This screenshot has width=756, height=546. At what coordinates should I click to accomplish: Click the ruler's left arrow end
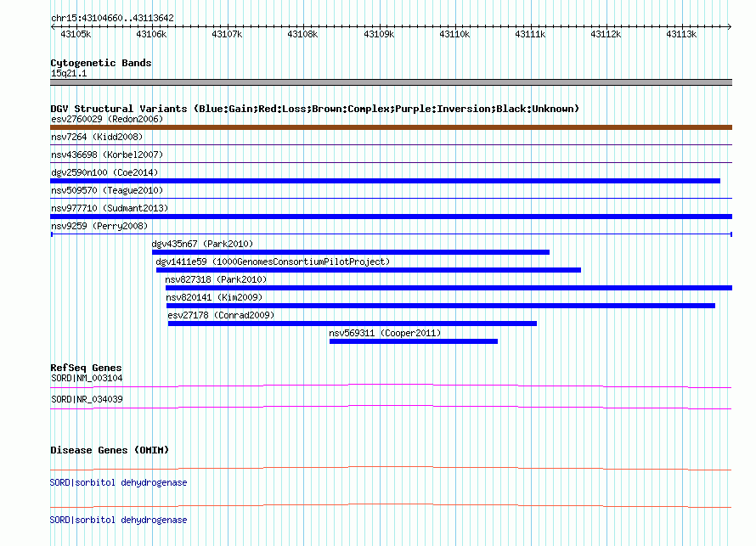pyautogui.click(x=53, y=26)
